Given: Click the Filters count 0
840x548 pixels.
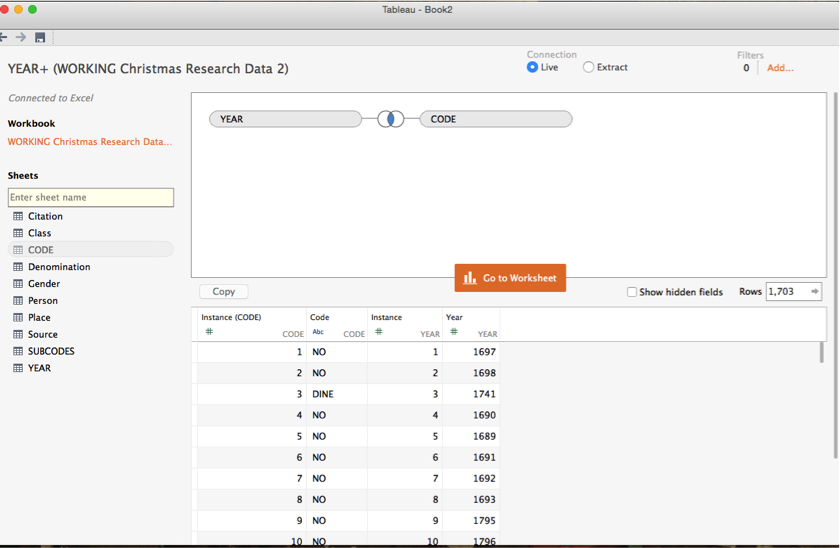Looking at the screenshot, I should (746, 68).
